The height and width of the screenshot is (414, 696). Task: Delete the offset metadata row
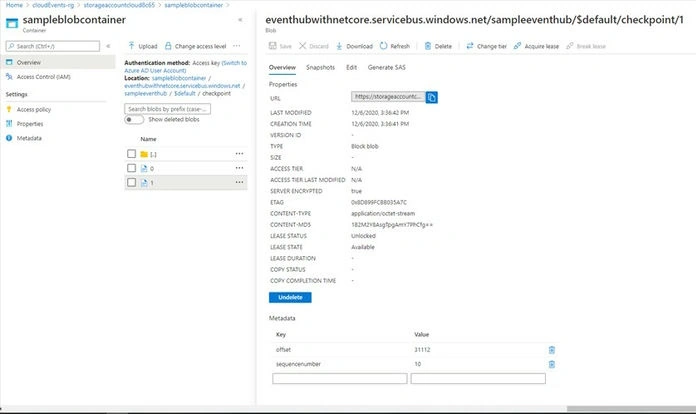pos(552,350)
